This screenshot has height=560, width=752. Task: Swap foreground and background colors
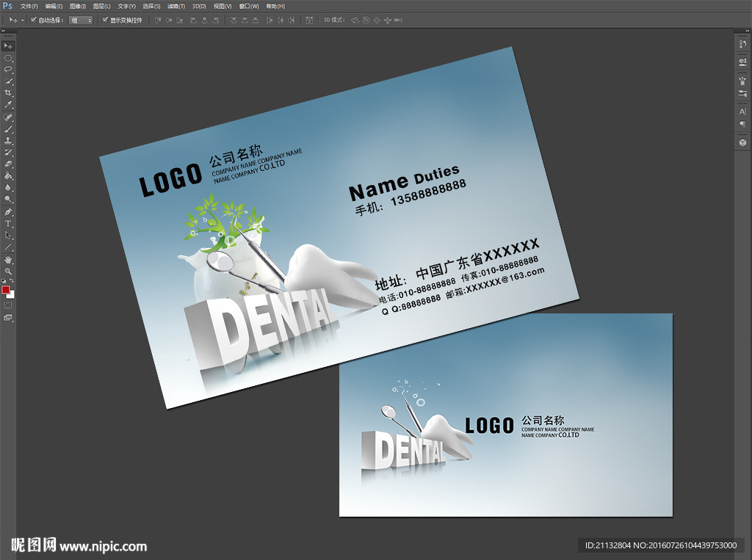(x=12, y=281)
